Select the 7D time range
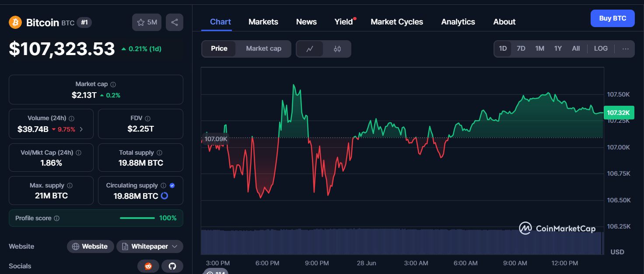The height and width of the screenshot is (274, 644). click(x=521, y=49)
